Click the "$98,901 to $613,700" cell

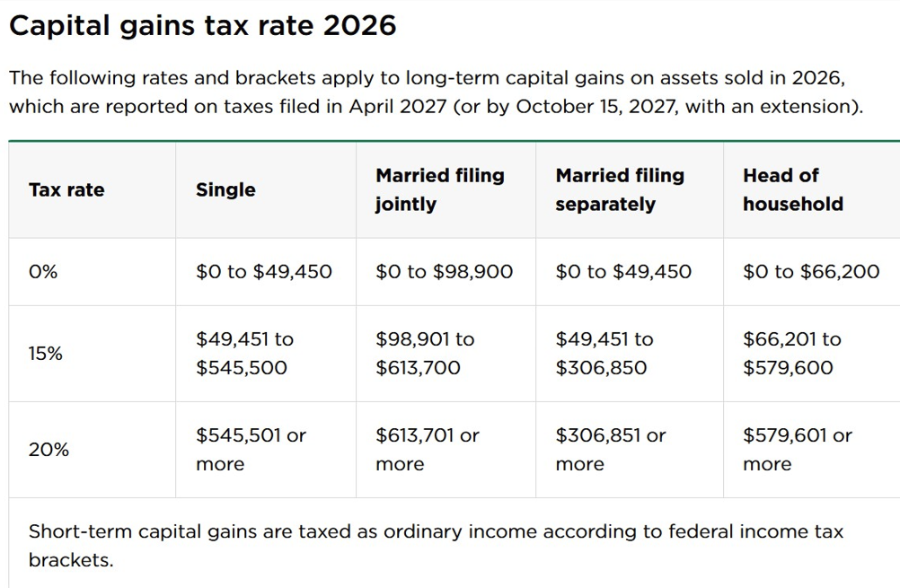pyautogui.click(x=425, y=354)
